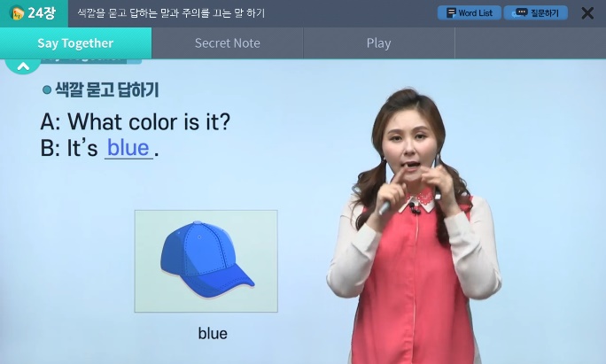Click the speech bubble icon on 질문하기
The image size is (606, 364).
(520, 13)
